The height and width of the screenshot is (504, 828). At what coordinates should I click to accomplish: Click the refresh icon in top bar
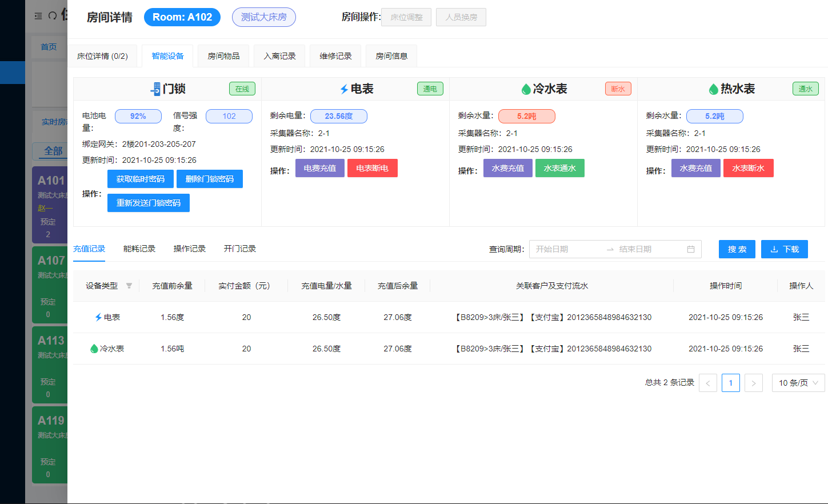click(x=53, y=15)
